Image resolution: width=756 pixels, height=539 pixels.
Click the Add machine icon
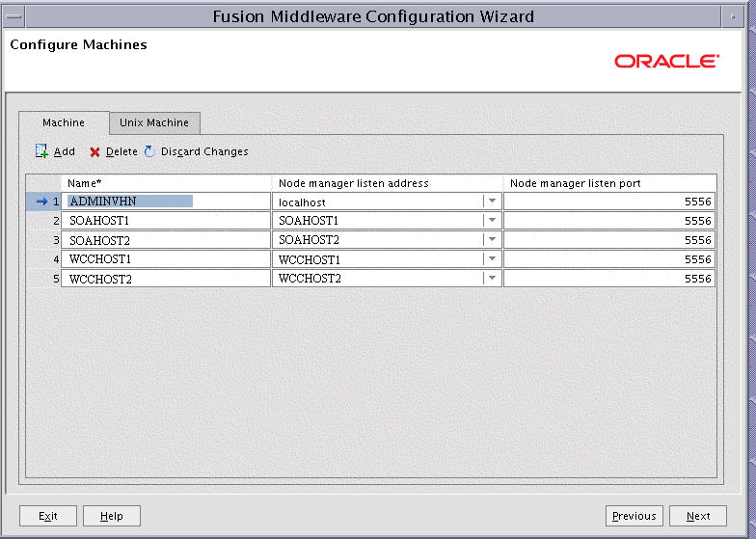click(42, 151)
